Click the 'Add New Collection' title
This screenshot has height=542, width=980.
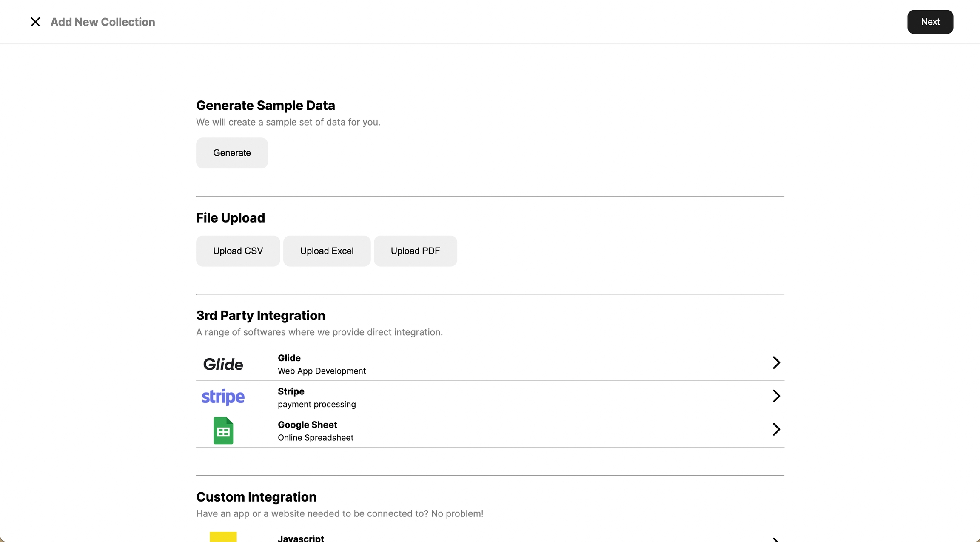click(103, 22)
